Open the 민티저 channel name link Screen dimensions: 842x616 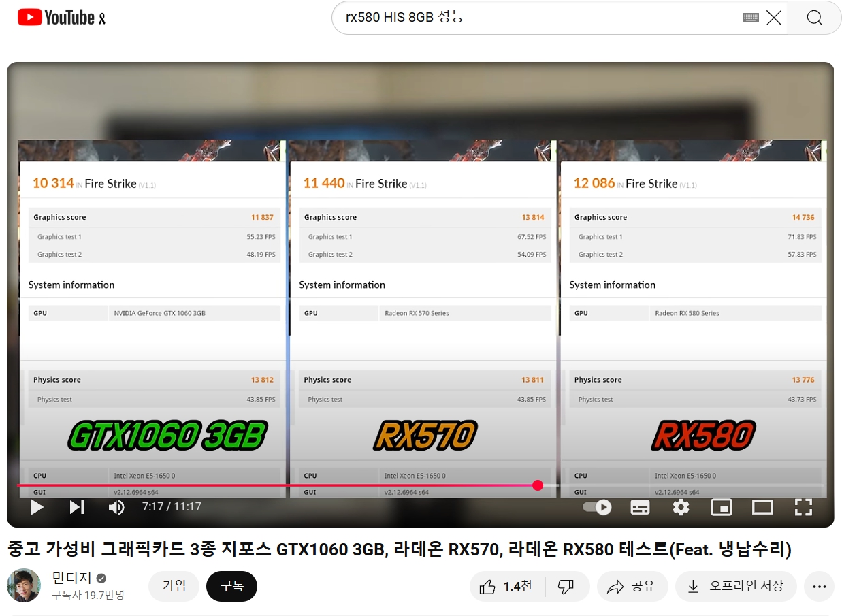72,578
